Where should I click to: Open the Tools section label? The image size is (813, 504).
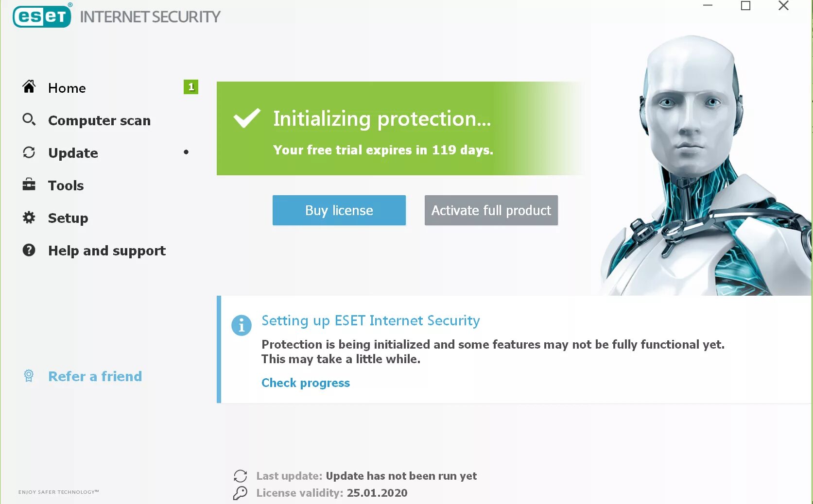(x=66, y=185)
